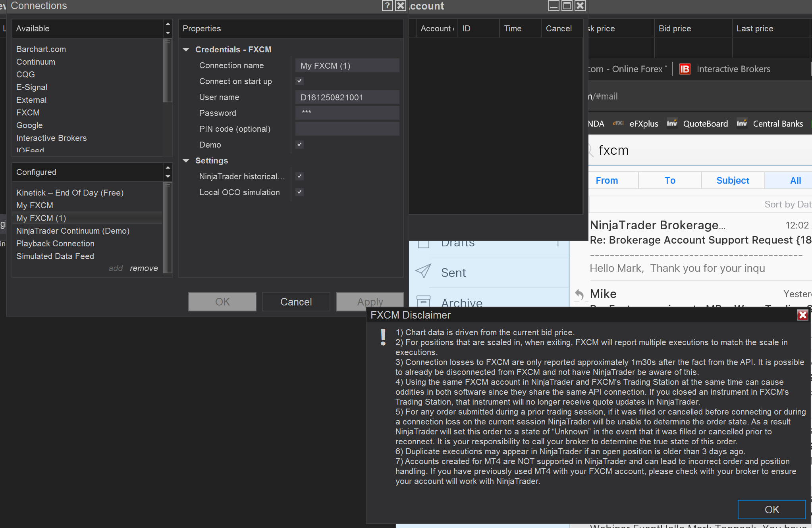Screen dimensions: 812x528
Task: Click the QuoteBoard bookmark Inv icon
Action: [672, 123]
